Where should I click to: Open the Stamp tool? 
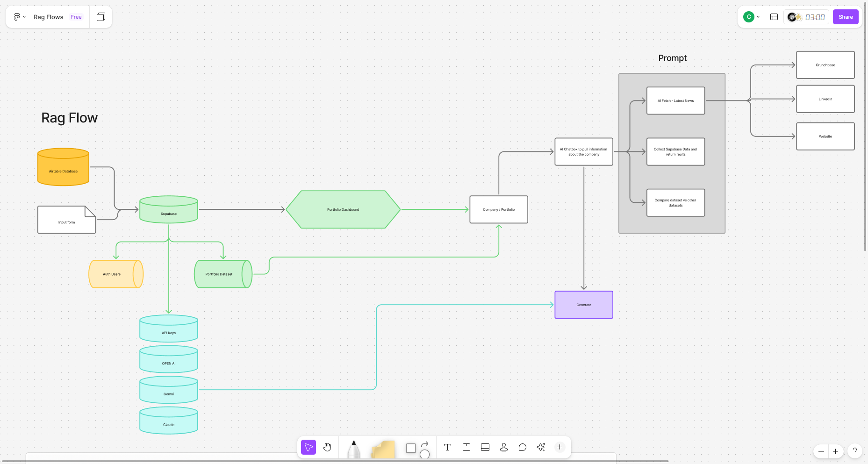click(504, 447)
